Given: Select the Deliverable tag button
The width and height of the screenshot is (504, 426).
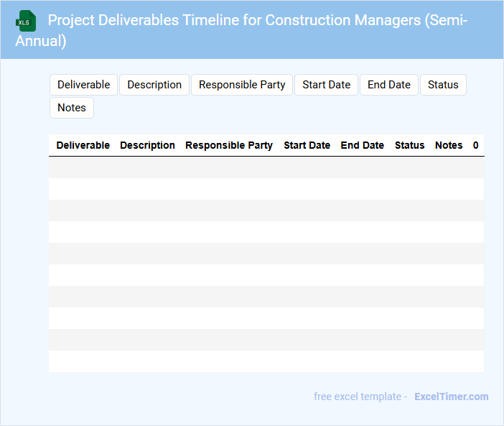Looking at the screenshot, I should pos(83,85).
